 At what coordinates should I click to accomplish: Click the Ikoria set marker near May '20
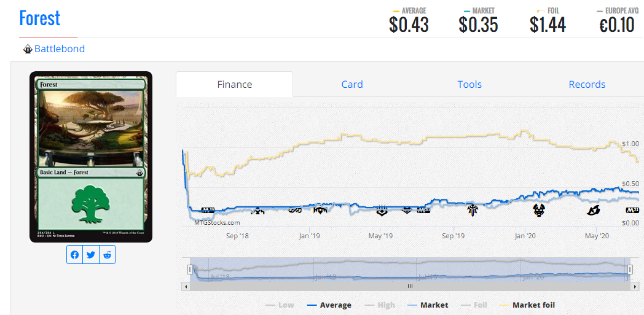pyautogui.click(x=593, y=211)
